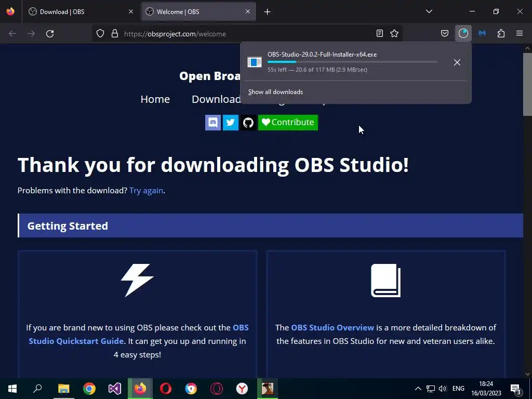Open ENG language input indicator
Viewport: 532px width, 399px height.
coord(458,389)
